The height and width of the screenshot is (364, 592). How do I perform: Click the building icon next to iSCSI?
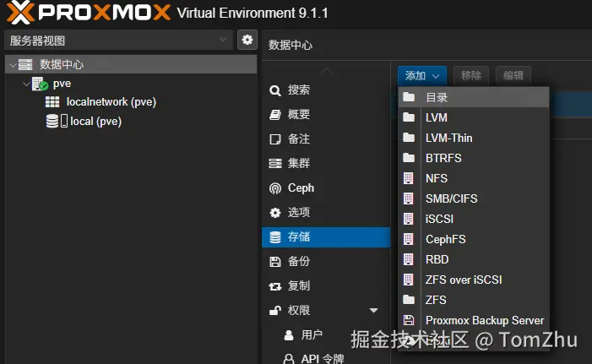pyautogui.click(x=409, y=219)
